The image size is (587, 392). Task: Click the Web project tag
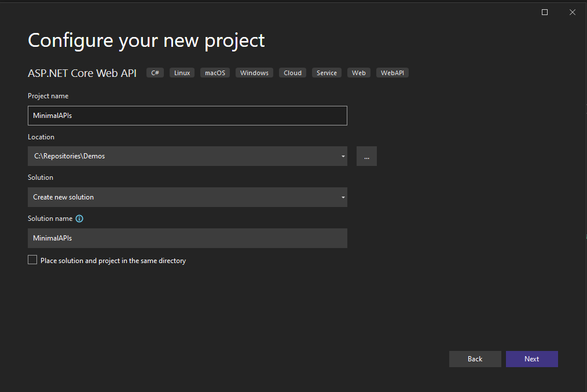[358, 72]
